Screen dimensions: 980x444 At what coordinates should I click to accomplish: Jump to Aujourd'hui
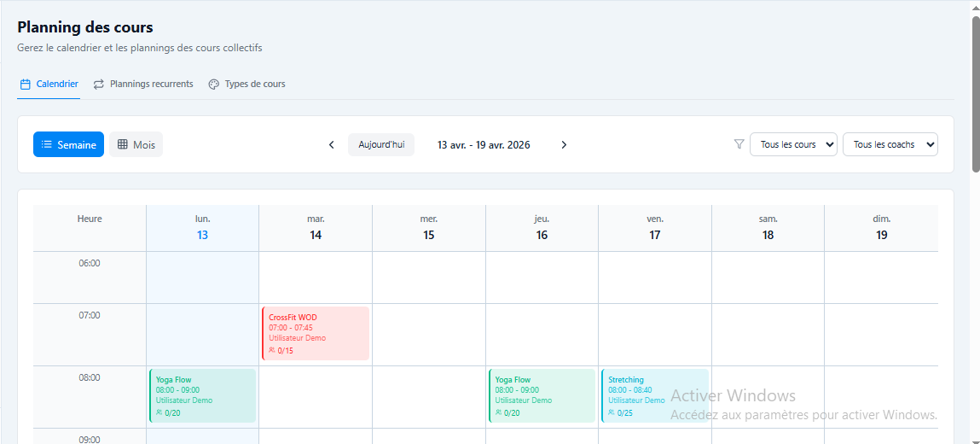coord(381,144)
